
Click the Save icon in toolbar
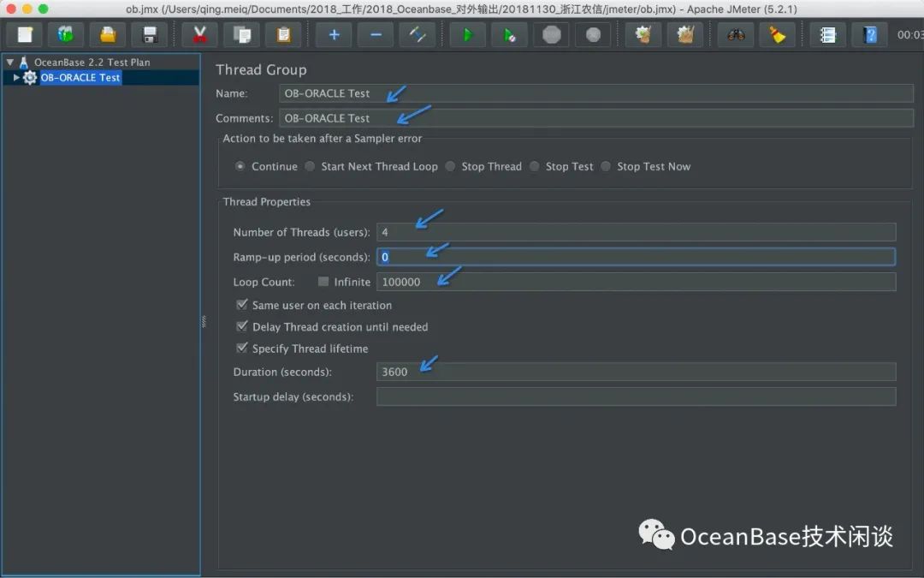tap(150, 35)
